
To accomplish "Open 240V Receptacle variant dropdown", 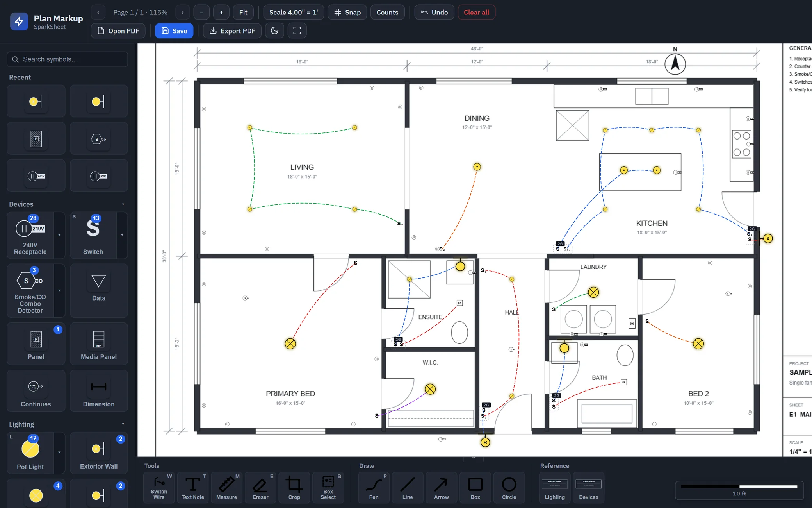I will coord(59,235).
